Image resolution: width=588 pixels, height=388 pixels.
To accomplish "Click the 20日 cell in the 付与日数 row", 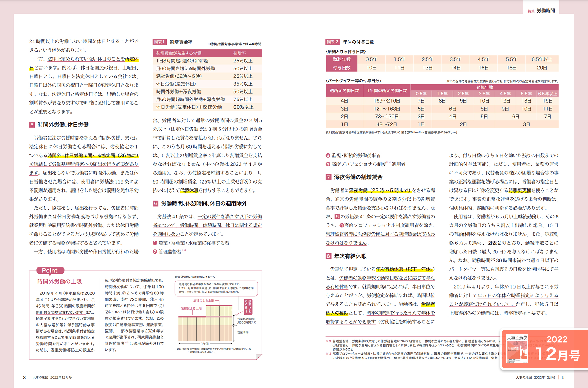I will click(542, 68).
